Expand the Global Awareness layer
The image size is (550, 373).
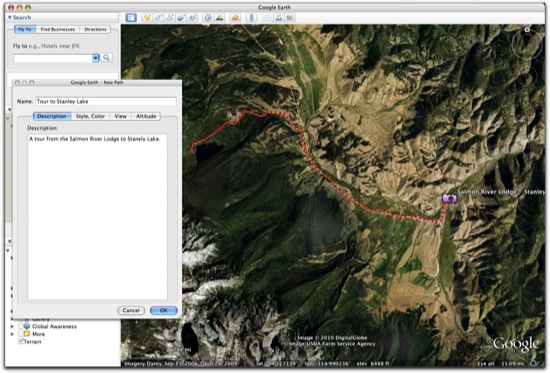12,326
